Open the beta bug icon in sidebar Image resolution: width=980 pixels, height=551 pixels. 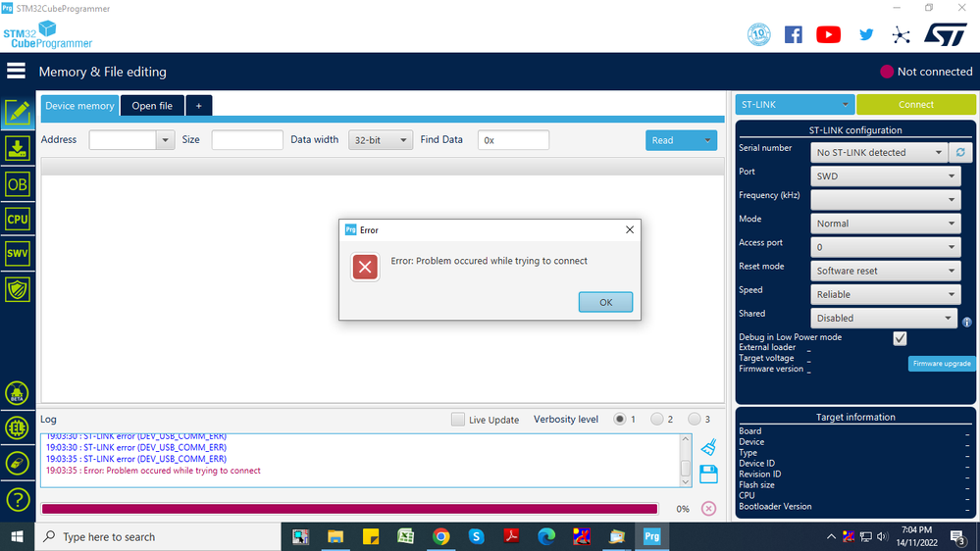(17, 393)
